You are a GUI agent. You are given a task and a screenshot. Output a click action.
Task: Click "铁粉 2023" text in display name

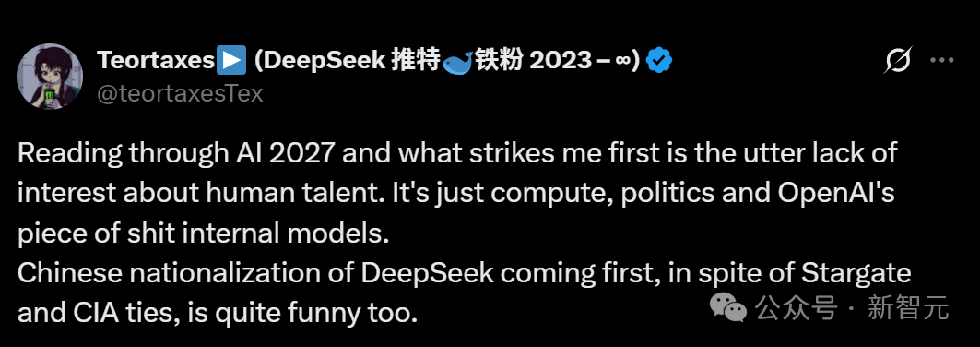tap(533, 61)
